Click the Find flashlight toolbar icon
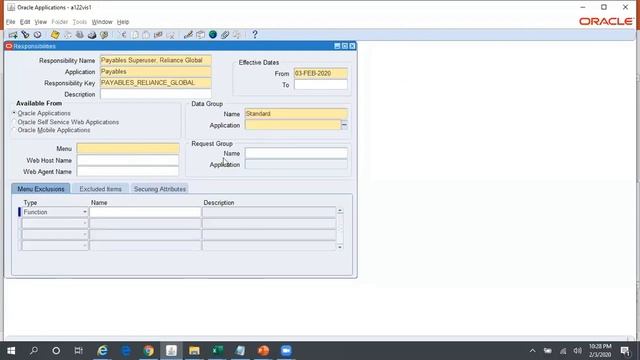Screen dimensions: 640x360 [x=25, y=35]
